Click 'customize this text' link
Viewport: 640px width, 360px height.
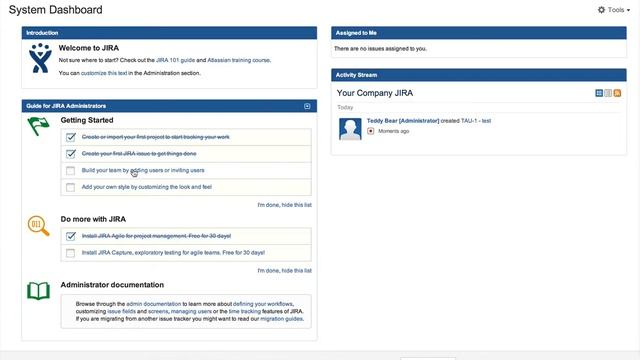click(x=104, y=73)
